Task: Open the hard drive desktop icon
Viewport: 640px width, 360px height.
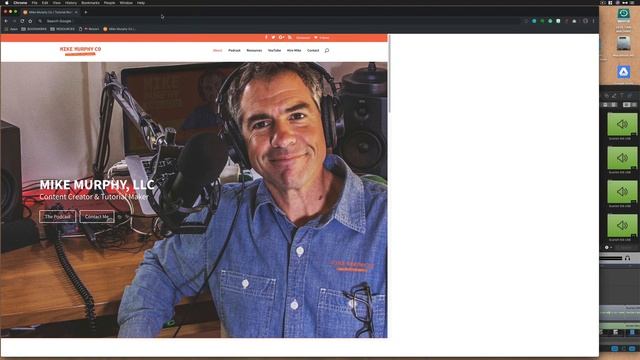Action: (623, 44)
